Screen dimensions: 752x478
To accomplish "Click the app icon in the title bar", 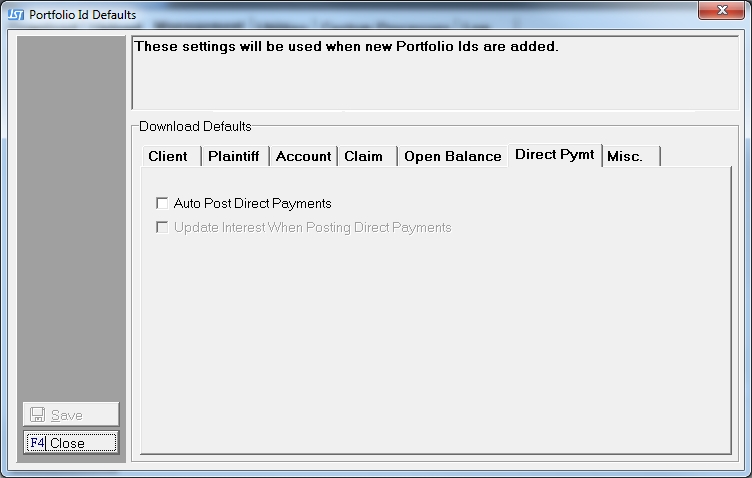I will tap(16, 15).
